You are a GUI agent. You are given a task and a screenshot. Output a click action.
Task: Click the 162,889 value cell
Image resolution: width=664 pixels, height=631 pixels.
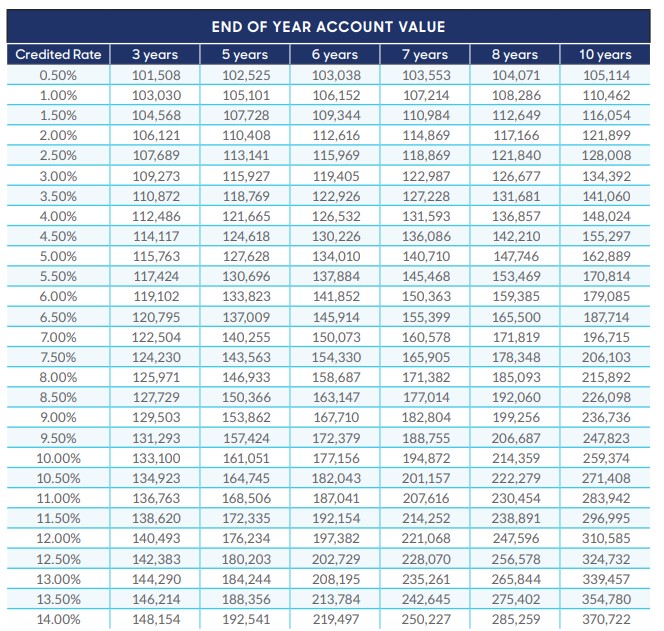(x=606, y=256)
